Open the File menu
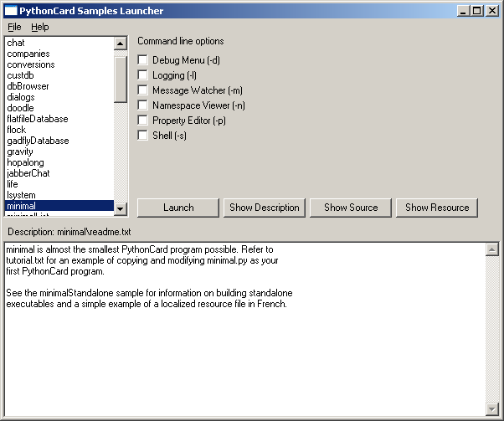 pos(14,27)
